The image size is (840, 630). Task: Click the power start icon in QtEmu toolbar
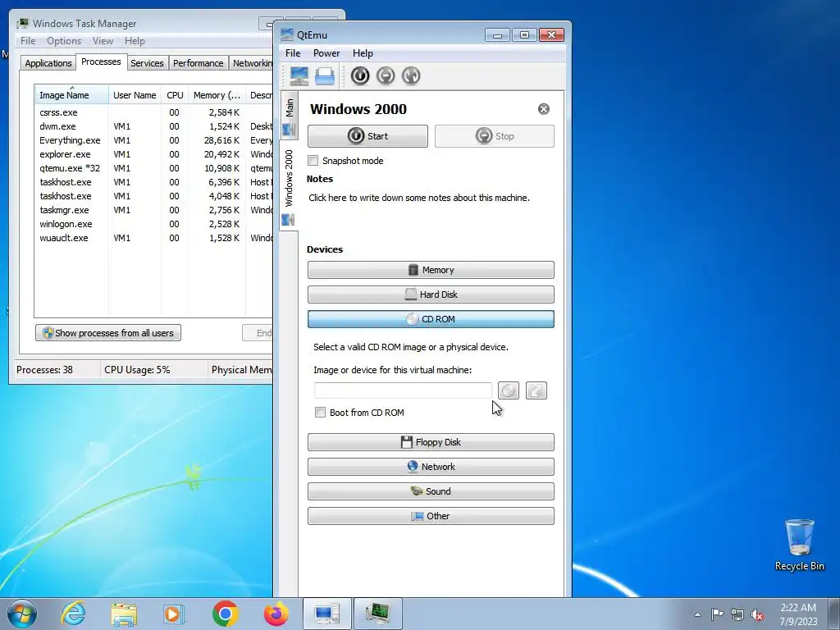(x=360, y=76)
